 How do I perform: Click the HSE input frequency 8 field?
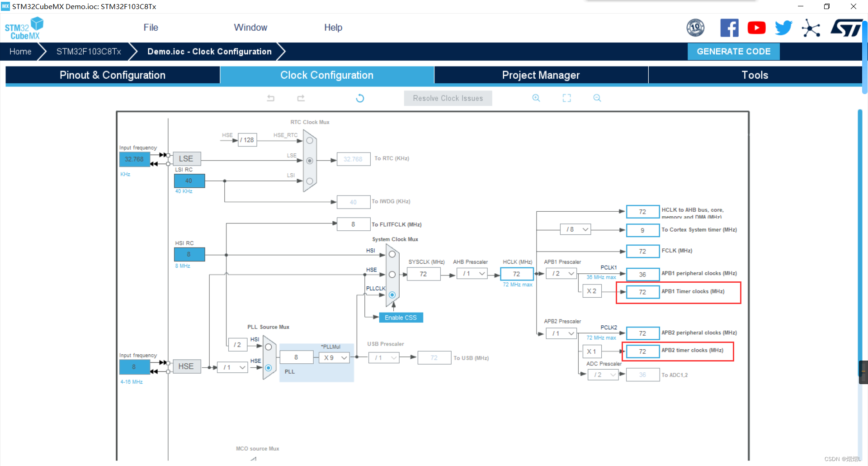tap(134, 367)
